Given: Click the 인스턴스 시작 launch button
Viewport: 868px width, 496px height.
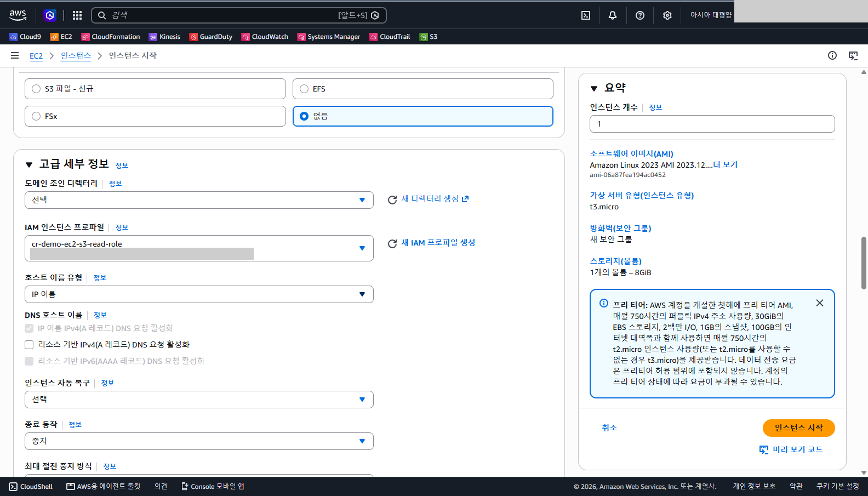Looking at the screenshot, I should [799, 428].
